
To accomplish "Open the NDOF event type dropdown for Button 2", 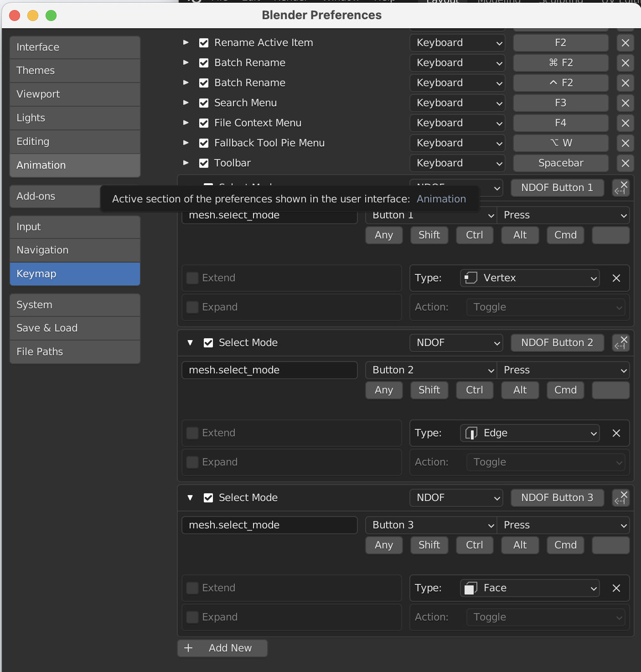I will coord(456,343).
